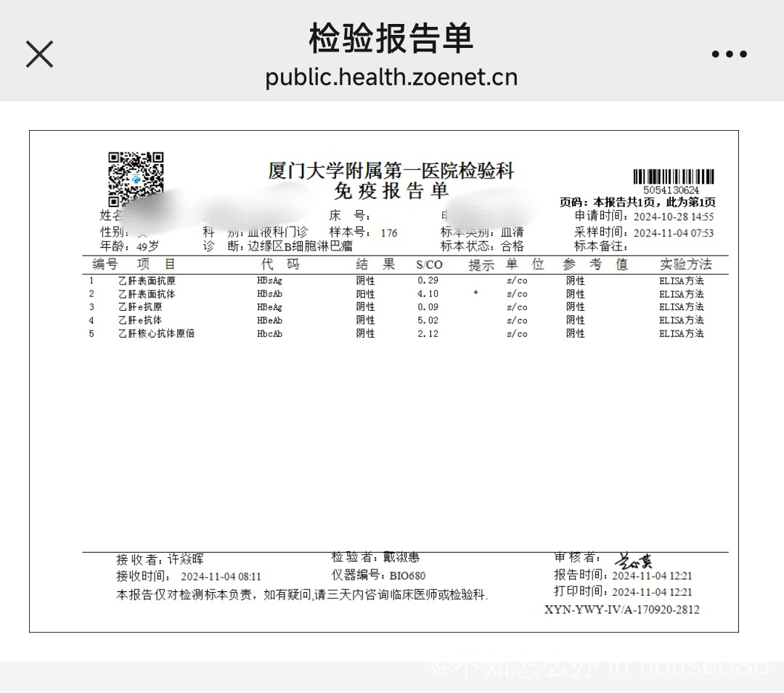Tap the receiver name after 接收者
The height and width of the screenshot is (693, 784).
(186, 559)
